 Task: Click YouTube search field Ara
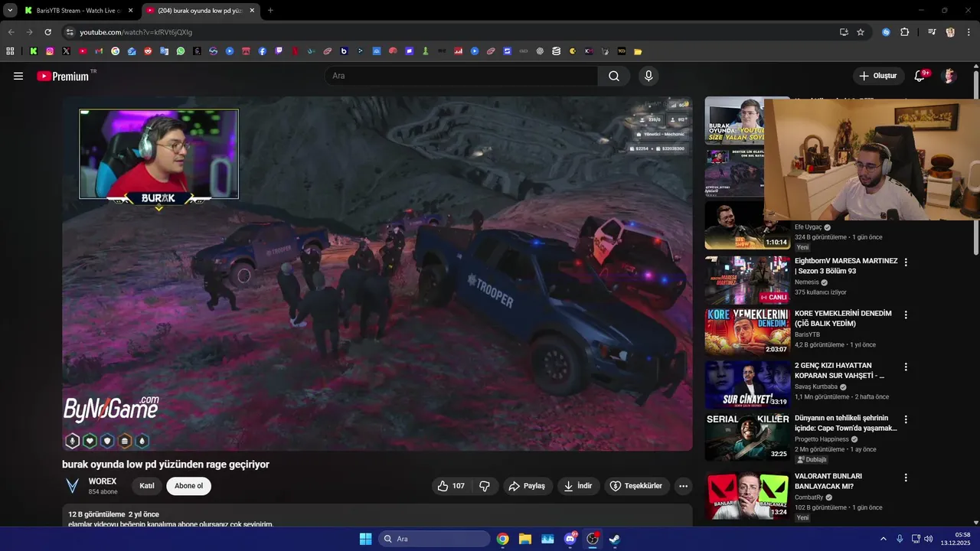[462, 76]
